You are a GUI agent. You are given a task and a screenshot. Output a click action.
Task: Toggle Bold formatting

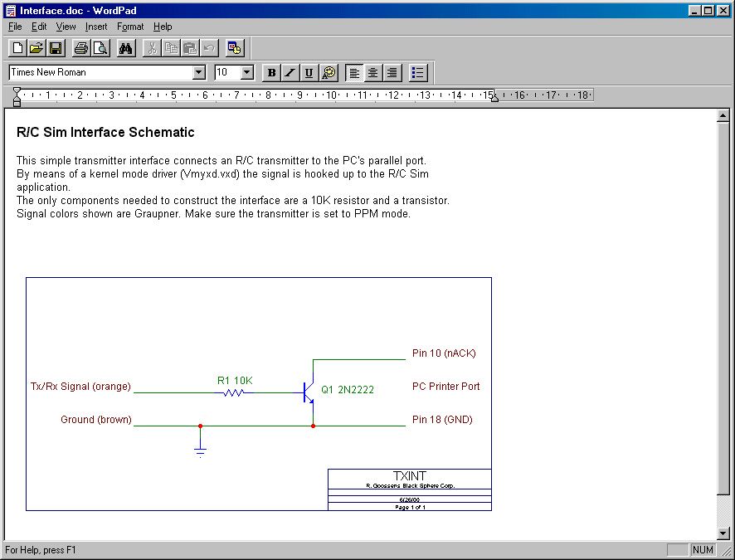coord(271,73)
